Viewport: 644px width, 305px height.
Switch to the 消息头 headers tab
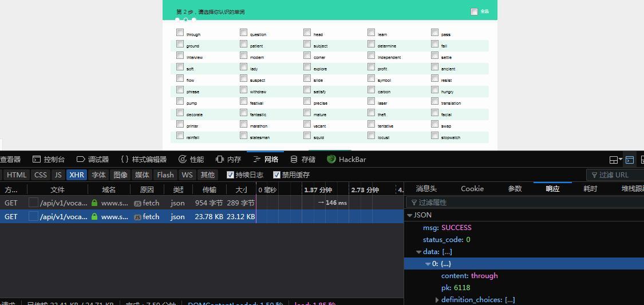pyautogui.click(x=426, y=189)
